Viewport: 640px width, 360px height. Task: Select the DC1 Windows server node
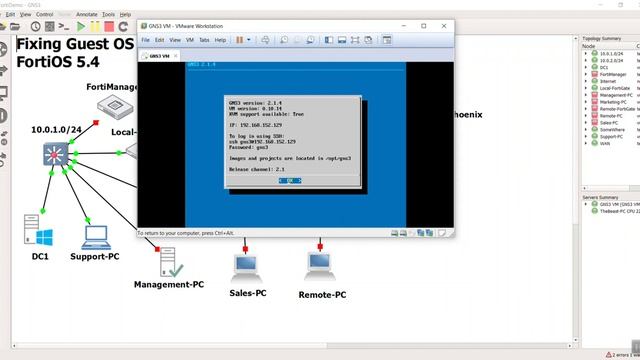[38, 230]
